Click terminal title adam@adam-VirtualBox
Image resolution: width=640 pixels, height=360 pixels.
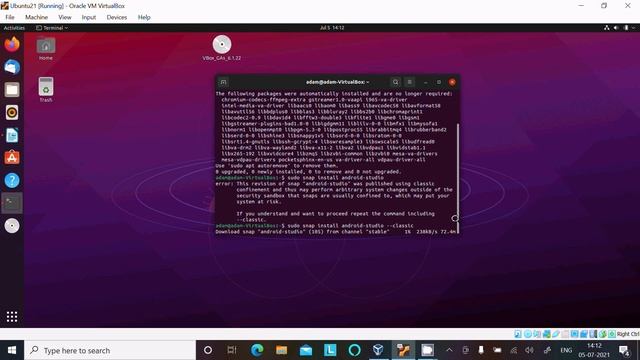point(337,82)
